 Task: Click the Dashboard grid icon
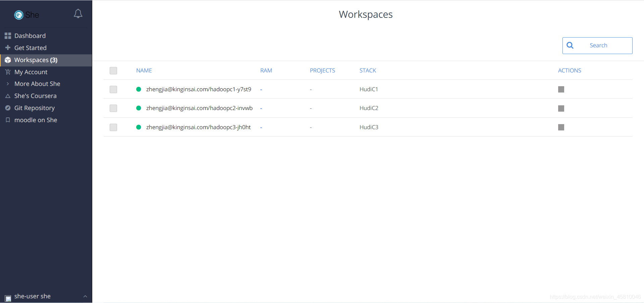pos(8,36)
